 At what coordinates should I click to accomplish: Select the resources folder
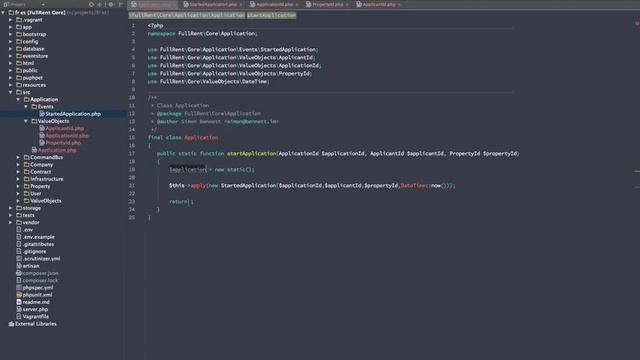(x=34, y=85)
